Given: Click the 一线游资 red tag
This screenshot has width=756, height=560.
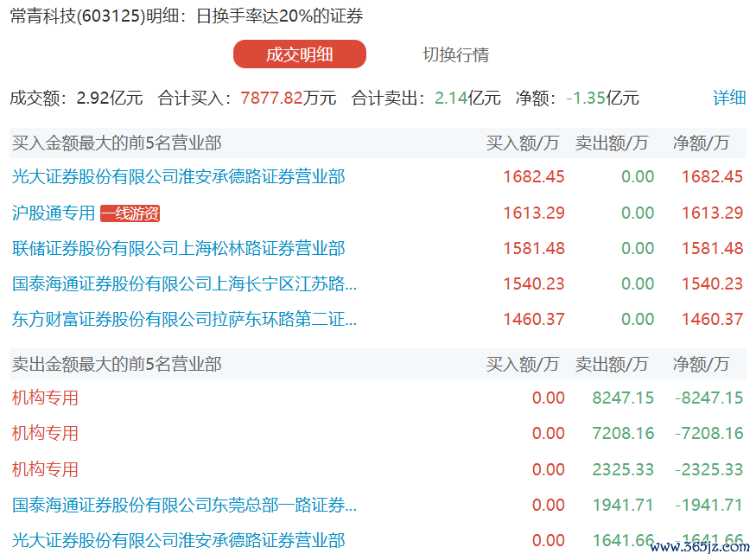Looking at the screenshot, I should pos(130,213).
